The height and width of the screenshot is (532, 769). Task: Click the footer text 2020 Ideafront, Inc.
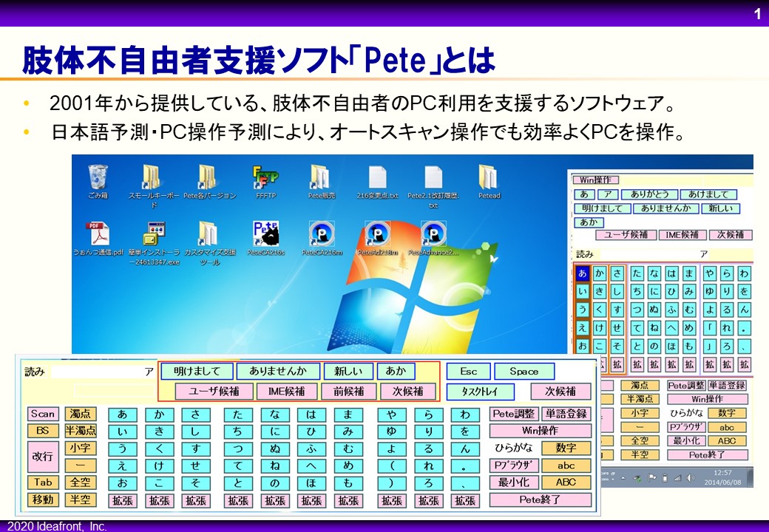coord(57,527)
